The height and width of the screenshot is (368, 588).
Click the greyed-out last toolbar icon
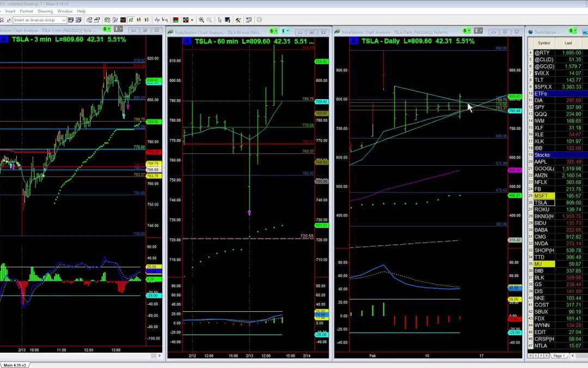pyautogui.click(x=259, y=20)
